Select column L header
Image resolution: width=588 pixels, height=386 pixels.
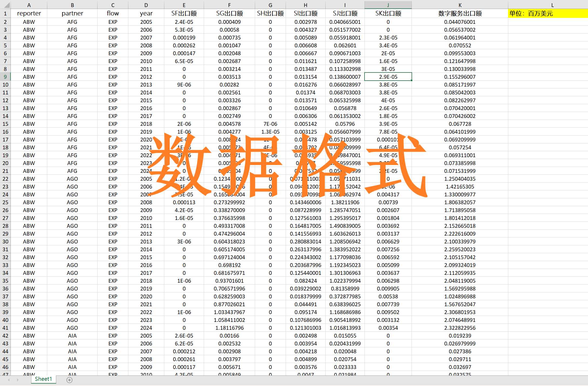pos(552,5)
